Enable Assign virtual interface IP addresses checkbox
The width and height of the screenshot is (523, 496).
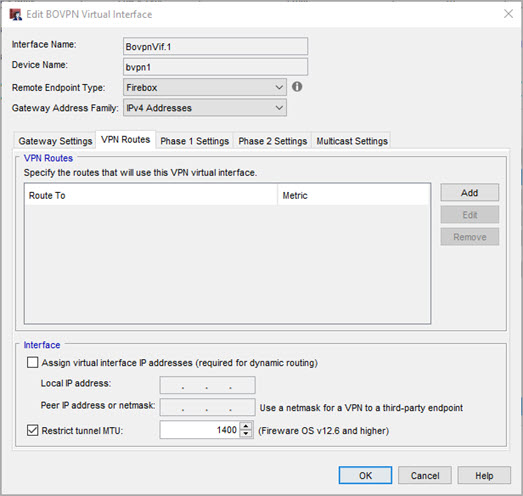(x=32, y=363)
